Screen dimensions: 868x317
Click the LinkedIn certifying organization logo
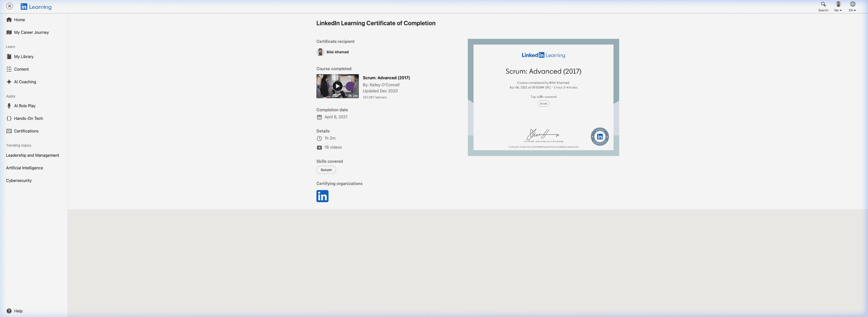322,196
